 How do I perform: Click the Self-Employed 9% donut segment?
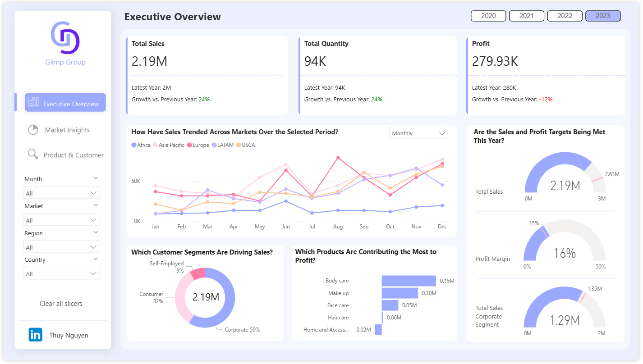pos(198,273)
